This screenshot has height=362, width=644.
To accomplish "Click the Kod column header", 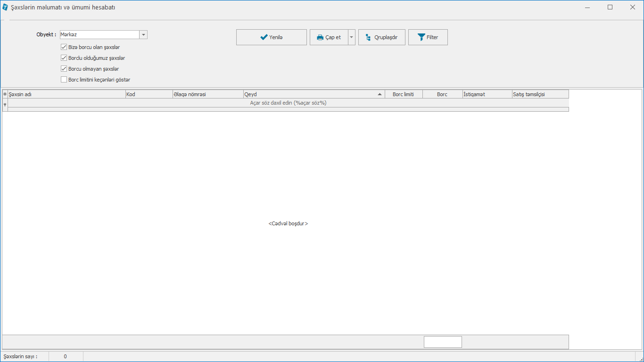I will [149, 94].
